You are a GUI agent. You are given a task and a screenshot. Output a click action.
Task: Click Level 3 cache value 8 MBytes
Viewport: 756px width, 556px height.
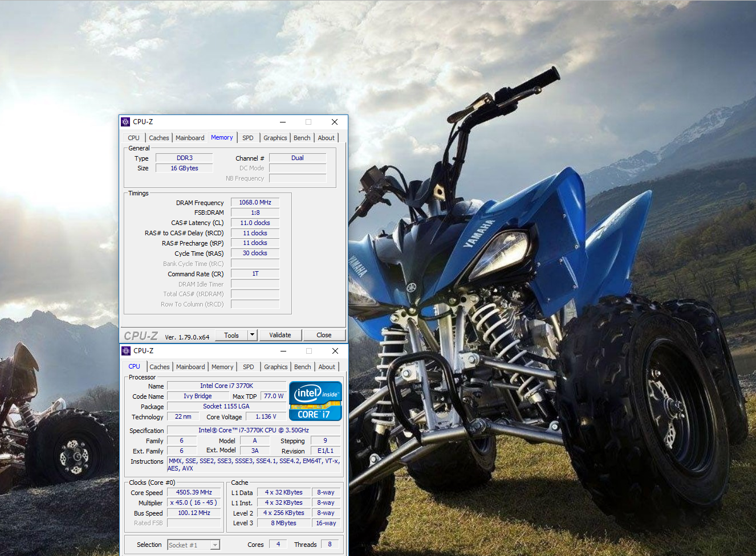283,523
